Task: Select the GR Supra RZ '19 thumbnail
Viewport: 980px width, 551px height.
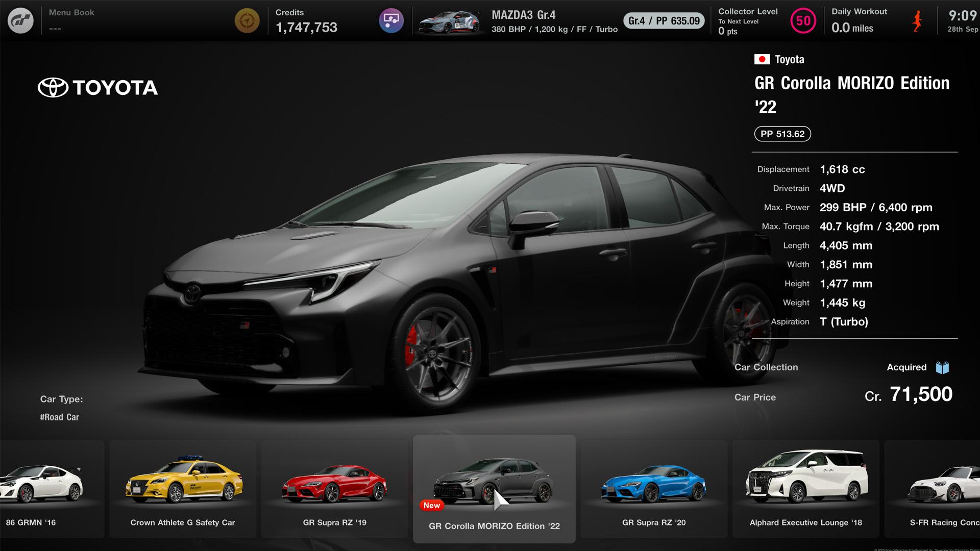Action: 335,487
